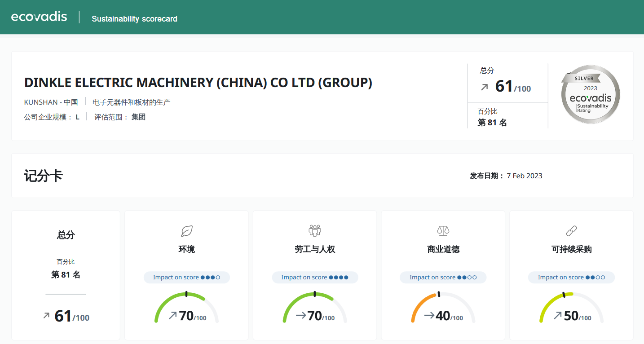This screenshot has width=644, height=344.
Task: Click the 公司企业规模 L label
Action: (x=52, y=117)
